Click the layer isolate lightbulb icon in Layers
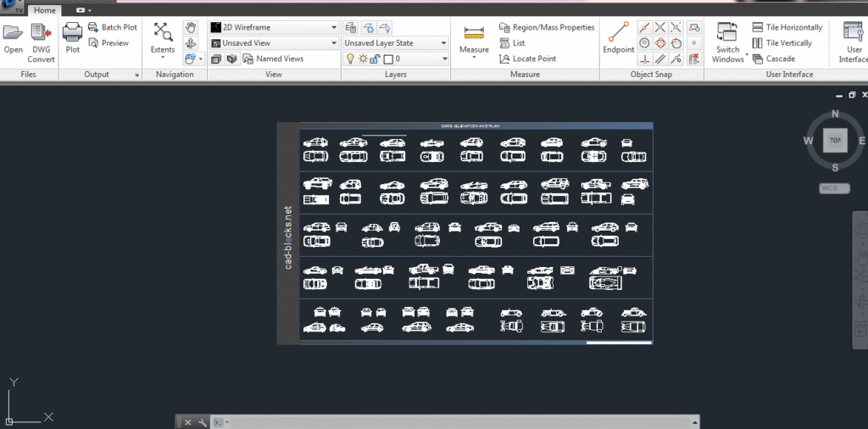The image size is (868, 429). [386, 28]
